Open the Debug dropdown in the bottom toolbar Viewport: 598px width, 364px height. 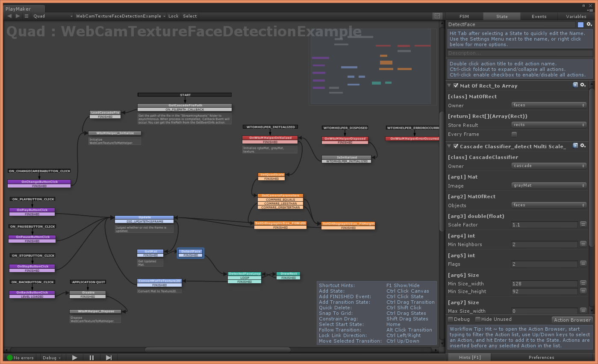click(x=52, y=358)
